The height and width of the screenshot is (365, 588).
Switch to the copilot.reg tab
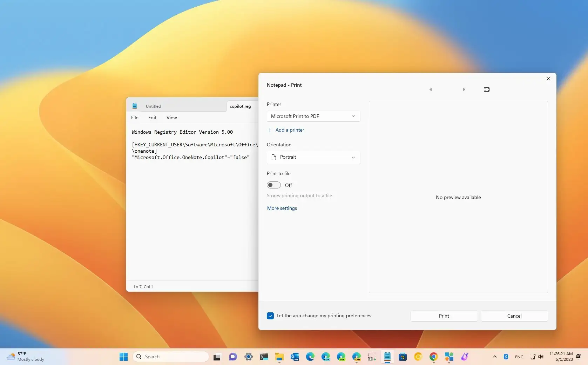point(240,106)
